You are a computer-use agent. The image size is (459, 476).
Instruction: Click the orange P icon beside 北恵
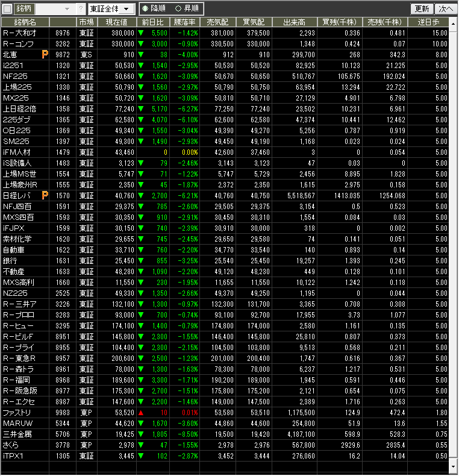pyautogui.click(x=45, y=55)
